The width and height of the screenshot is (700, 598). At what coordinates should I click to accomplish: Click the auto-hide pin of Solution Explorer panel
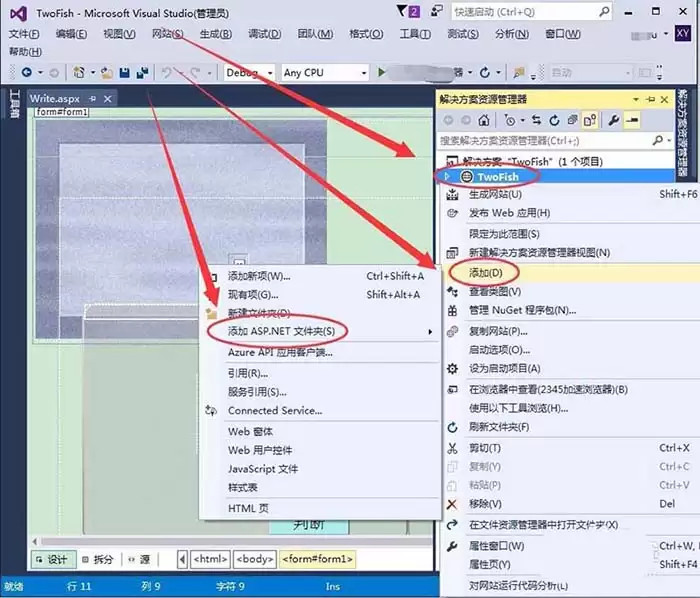coord(650,100)
